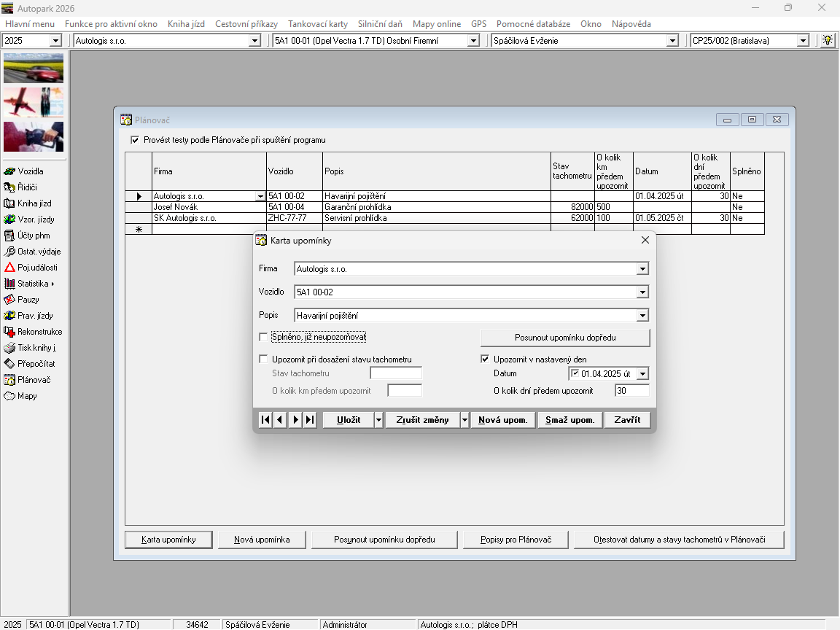The height and width of the screenshot is (630, 840).
Task: Enable Splněno, již neupozorňovat checkbox
Action: 264,337
